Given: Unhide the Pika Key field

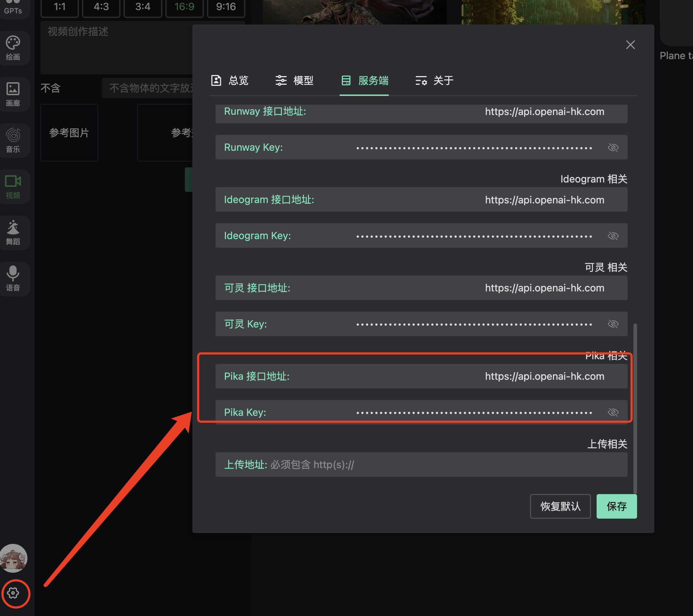Looking at the screenshot, I should coord(613,412).
